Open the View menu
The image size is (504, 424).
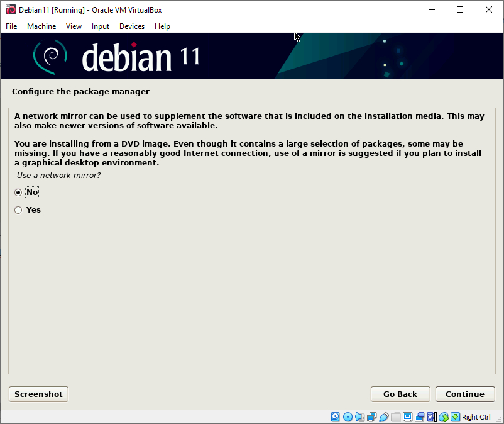tap(74, 26)
